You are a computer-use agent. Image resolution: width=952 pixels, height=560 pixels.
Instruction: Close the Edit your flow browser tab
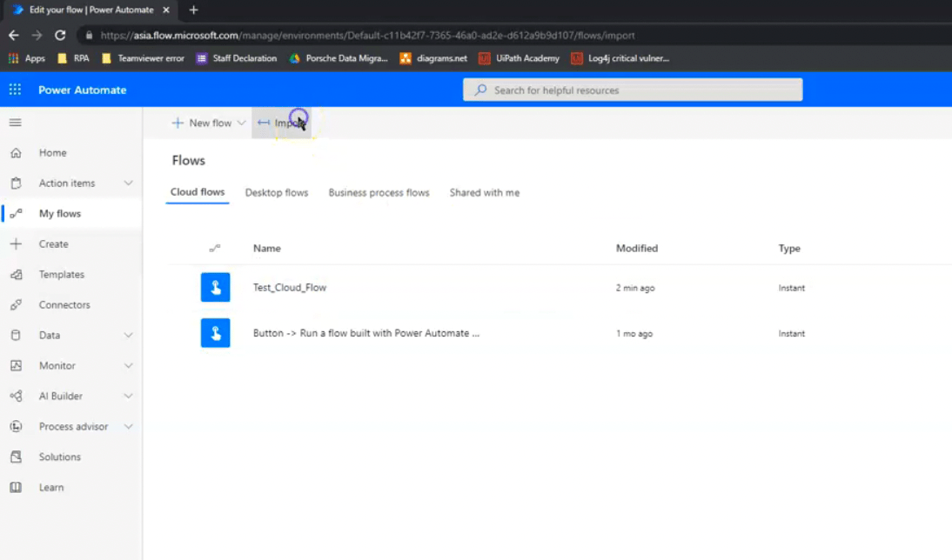coord(165,10)
